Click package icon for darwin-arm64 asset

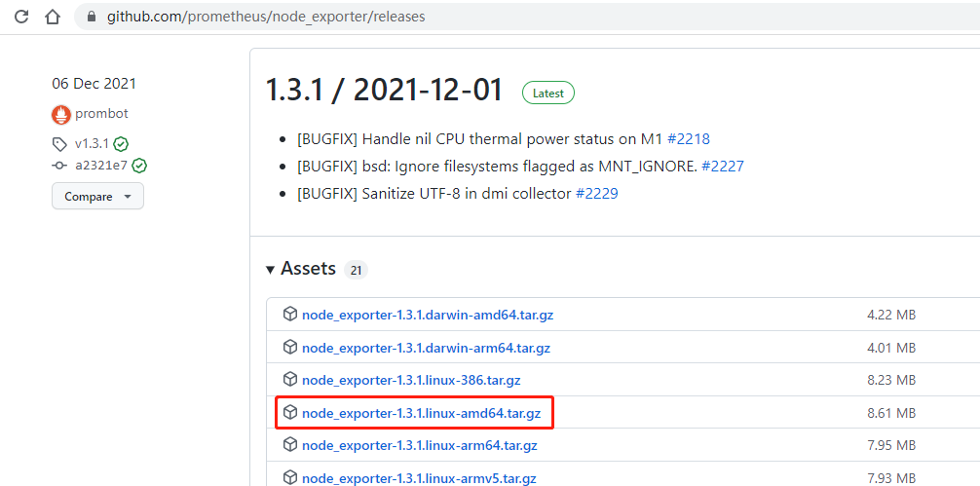pyautogui.click(x=289, y=347)
